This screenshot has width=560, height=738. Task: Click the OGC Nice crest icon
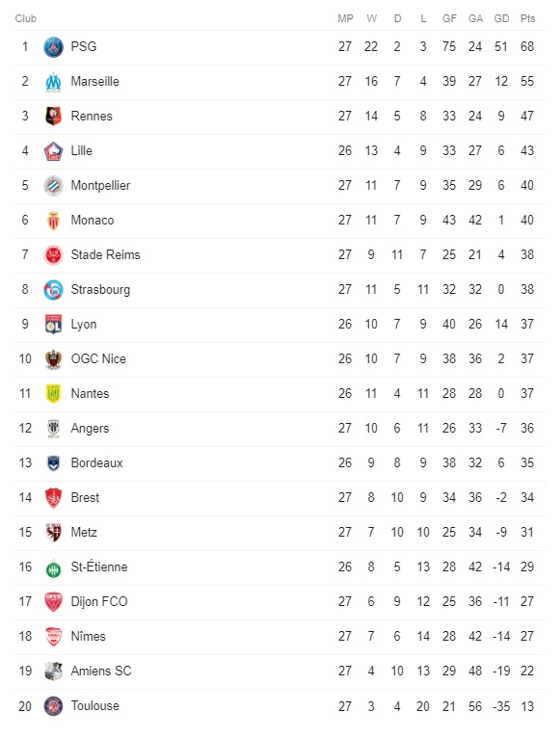pos(53,359)
